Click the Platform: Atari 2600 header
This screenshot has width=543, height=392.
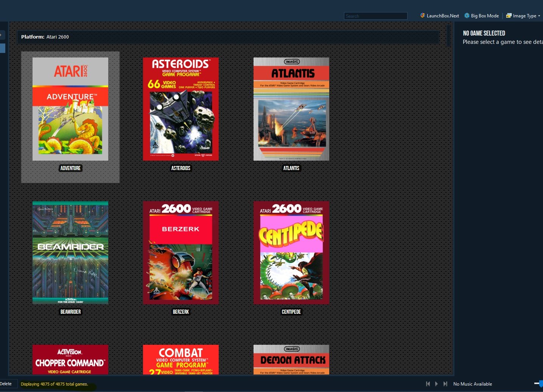click(x=228, y=37)
